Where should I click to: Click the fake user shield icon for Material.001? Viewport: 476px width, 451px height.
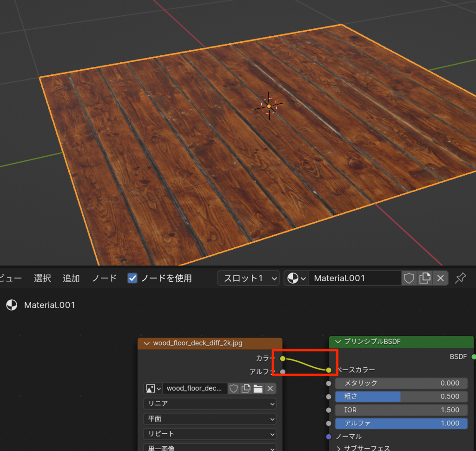tap(409, 278)
